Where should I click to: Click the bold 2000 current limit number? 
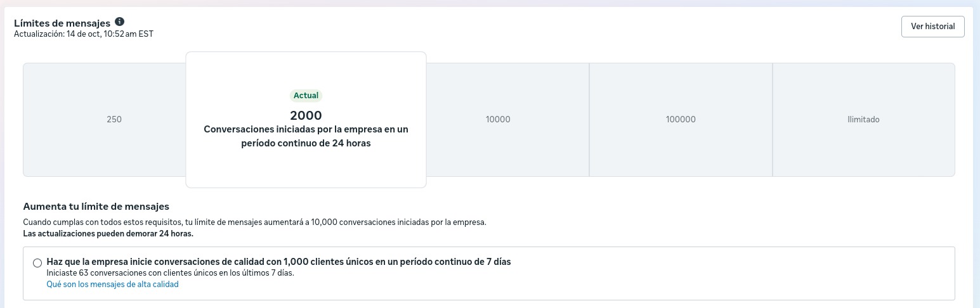tap(306, 115)
